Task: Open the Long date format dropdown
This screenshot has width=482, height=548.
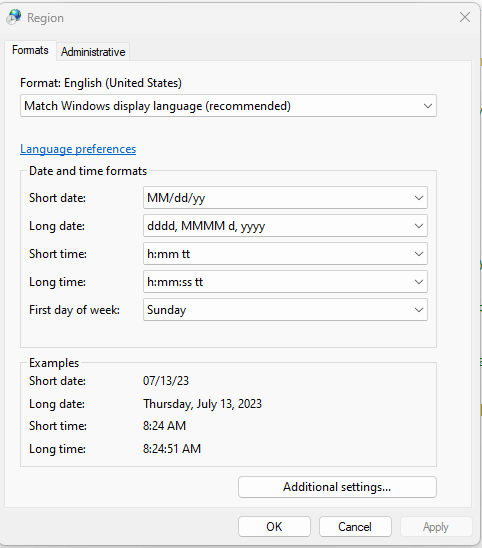Action: 285,226
